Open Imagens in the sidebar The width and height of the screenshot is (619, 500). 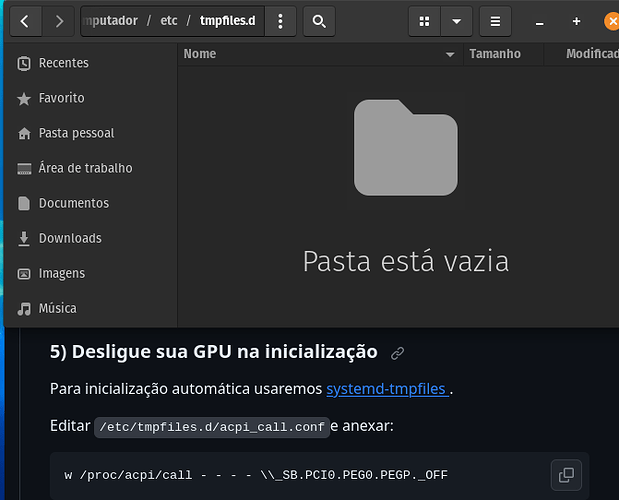pyautogui.click(x=90, y=273)
